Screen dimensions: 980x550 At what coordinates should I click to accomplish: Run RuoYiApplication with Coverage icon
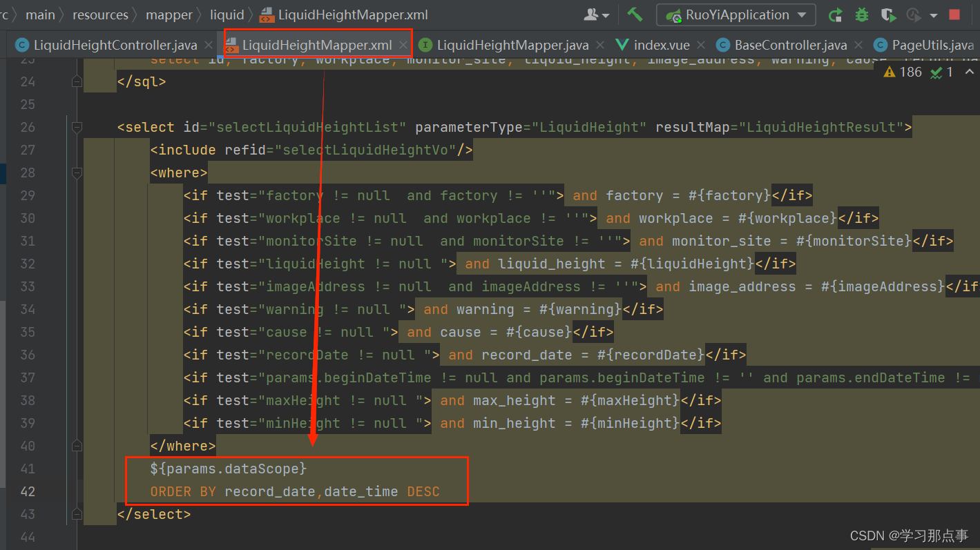(x=888, y=14)
